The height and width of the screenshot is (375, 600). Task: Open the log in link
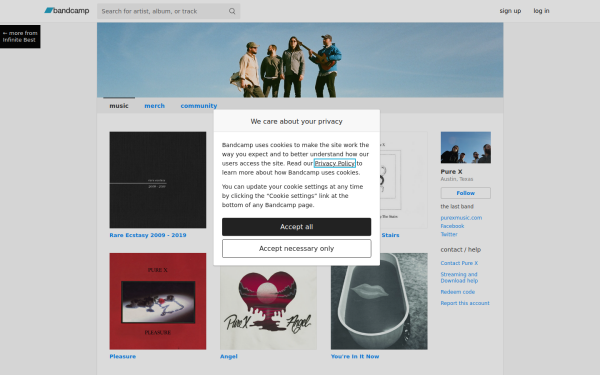click(x=541, y=11)
